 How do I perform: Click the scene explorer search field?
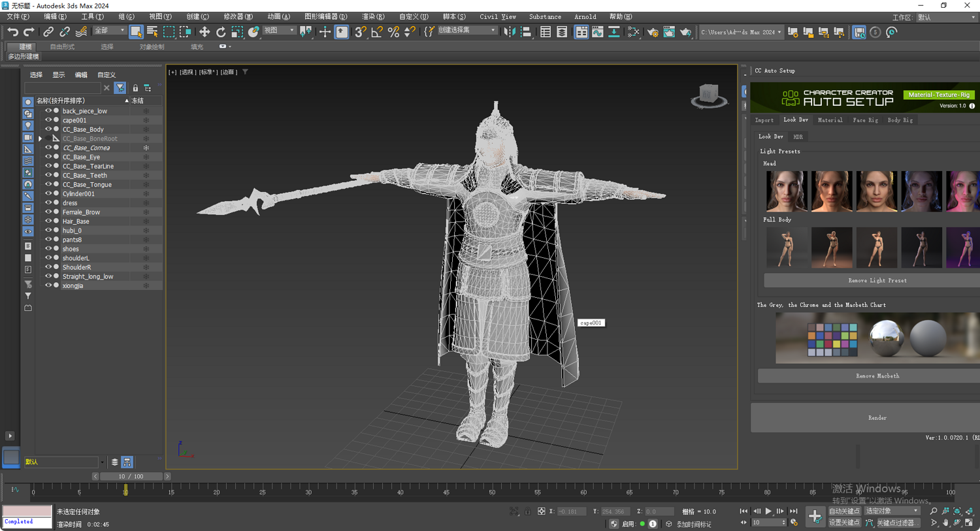(63, 88)
